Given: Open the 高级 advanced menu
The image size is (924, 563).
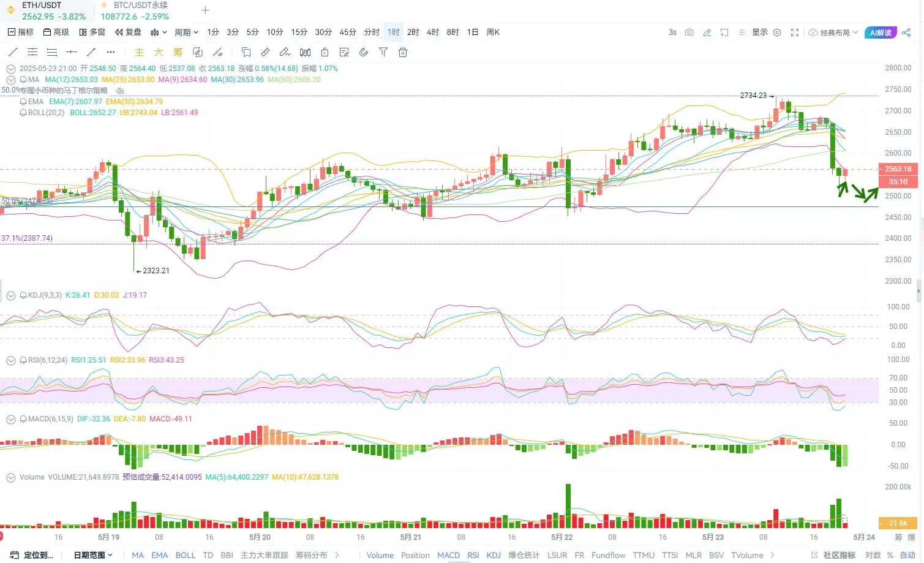Looking at the screenshot, I should [x=56, y=32].
